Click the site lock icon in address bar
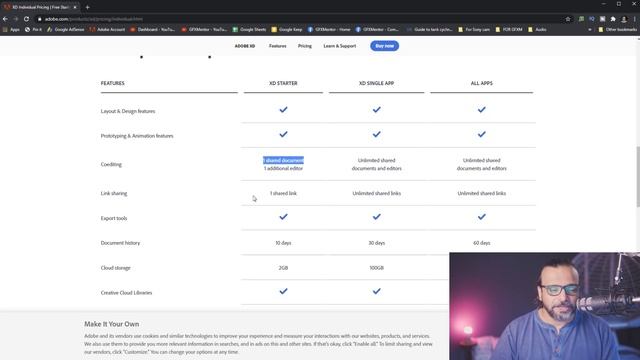The width and height of the screenshot is (640, 360). point(40,19)
